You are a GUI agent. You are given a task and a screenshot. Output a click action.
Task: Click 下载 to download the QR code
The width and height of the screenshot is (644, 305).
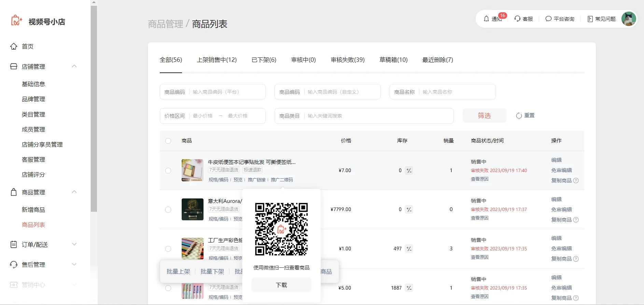281,285
